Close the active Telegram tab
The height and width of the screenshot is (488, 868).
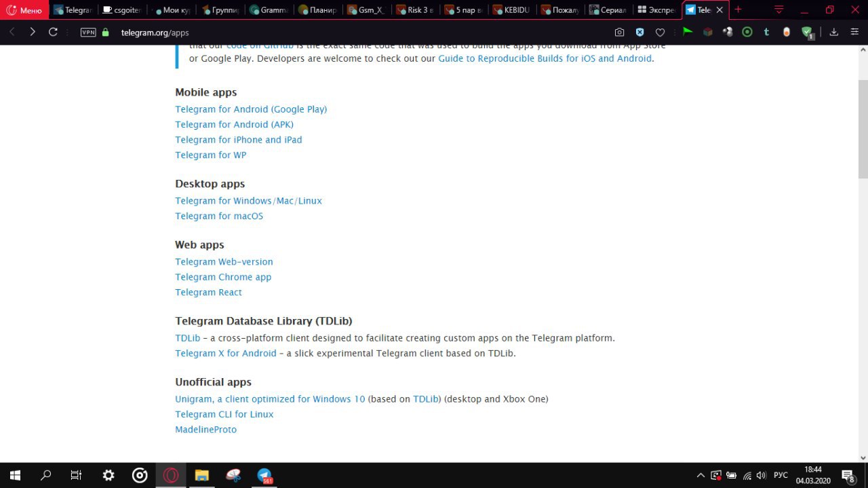(719, 10)
